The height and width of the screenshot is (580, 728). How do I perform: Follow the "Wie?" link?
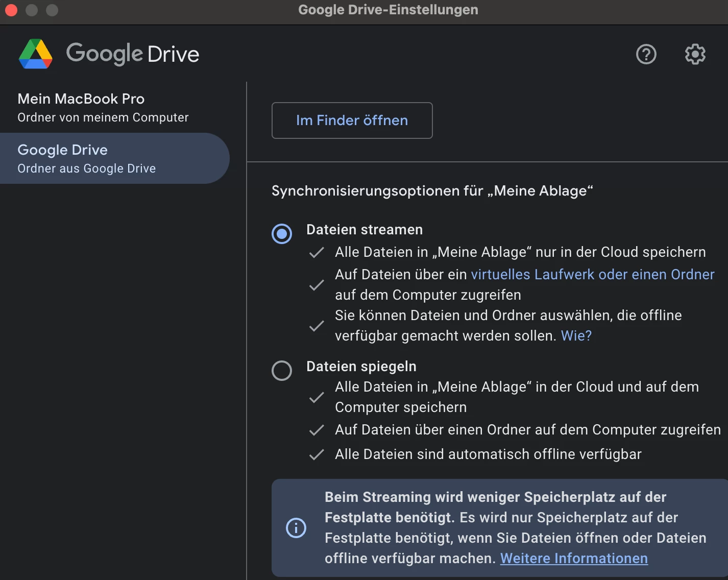(576, 336)
